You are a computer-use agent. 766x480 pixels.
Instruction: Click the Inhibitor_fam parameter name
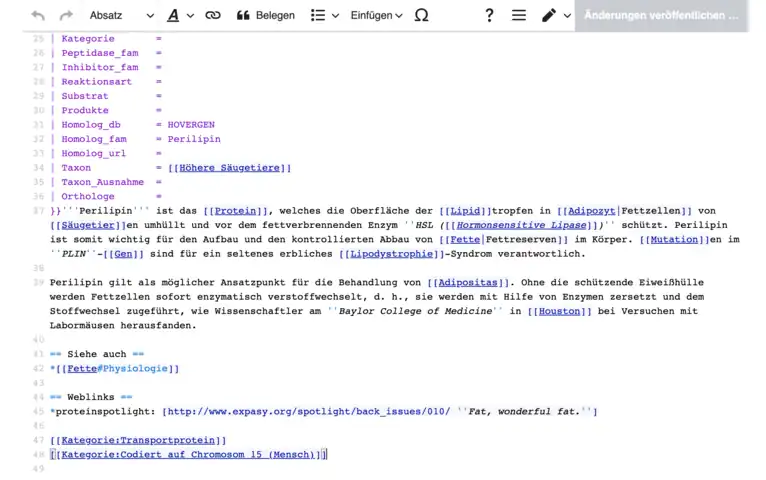point(100,67)
